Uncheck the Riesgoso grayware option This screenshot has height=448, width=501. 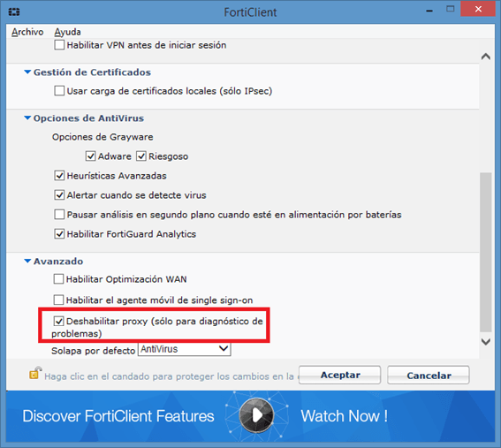pos(141,156)
